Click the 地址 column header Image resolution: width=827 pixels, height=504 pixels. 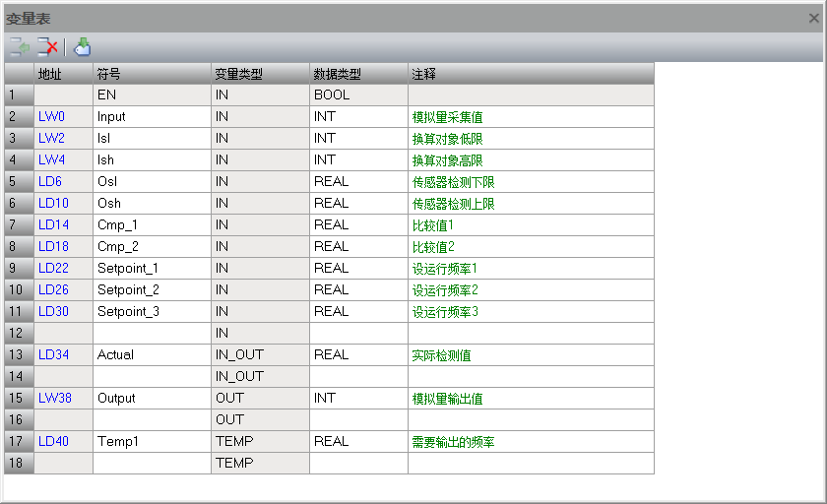click(63, 74)
